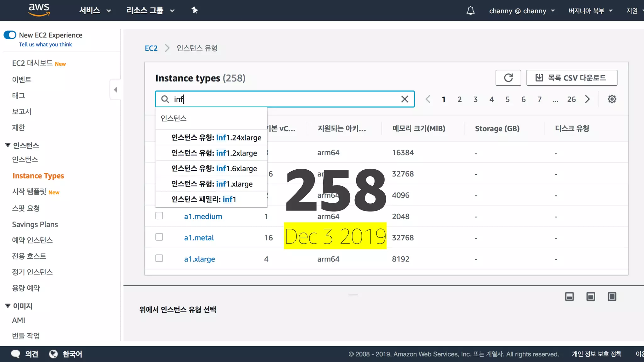Collapse sidebar with left arrow handle

tap(115, 90)
